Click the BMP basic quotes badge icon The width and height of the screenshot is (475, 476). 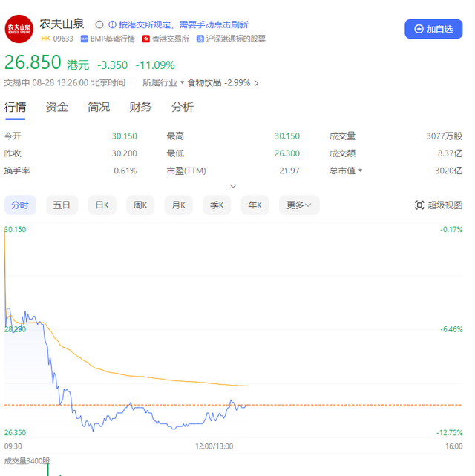click(84, 39)
